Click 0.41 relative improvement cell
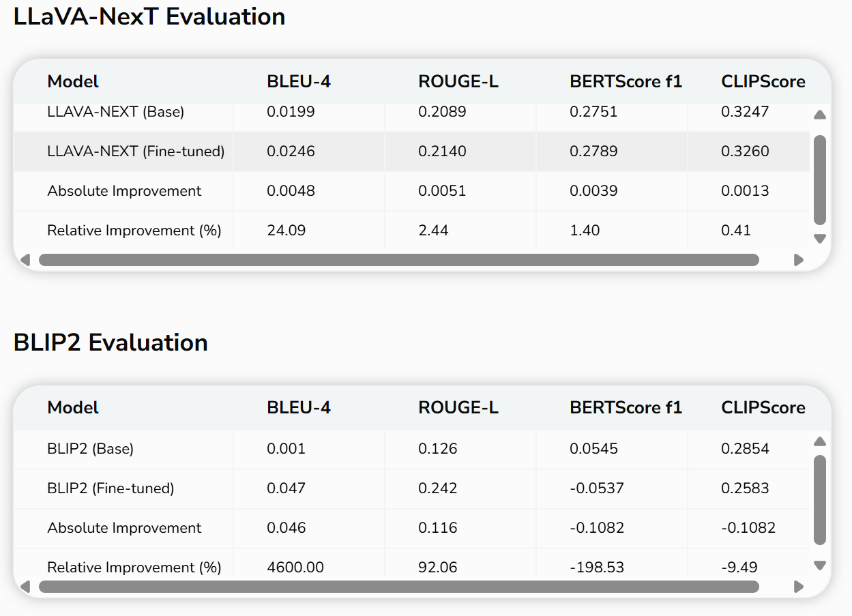Viewport: 852px width, 616px height. coord(736,231)
